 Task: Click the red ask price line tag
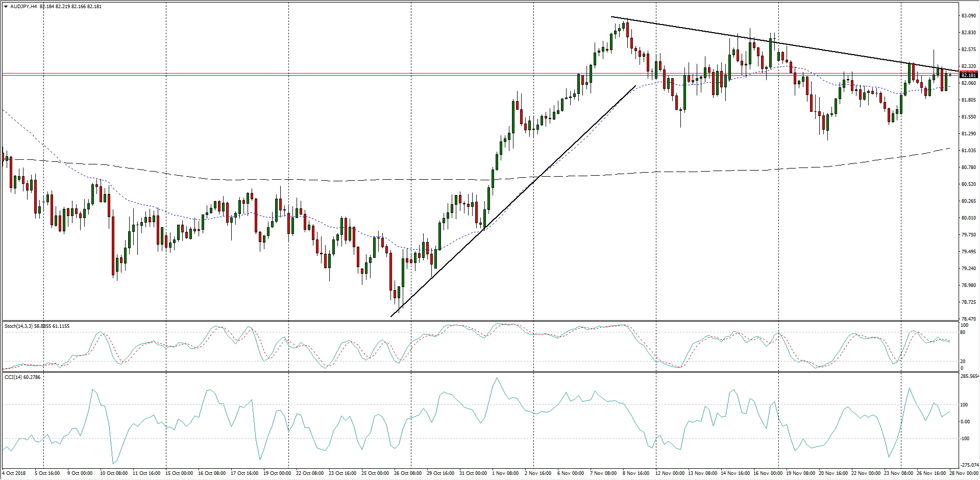click(x=968, y=73)
